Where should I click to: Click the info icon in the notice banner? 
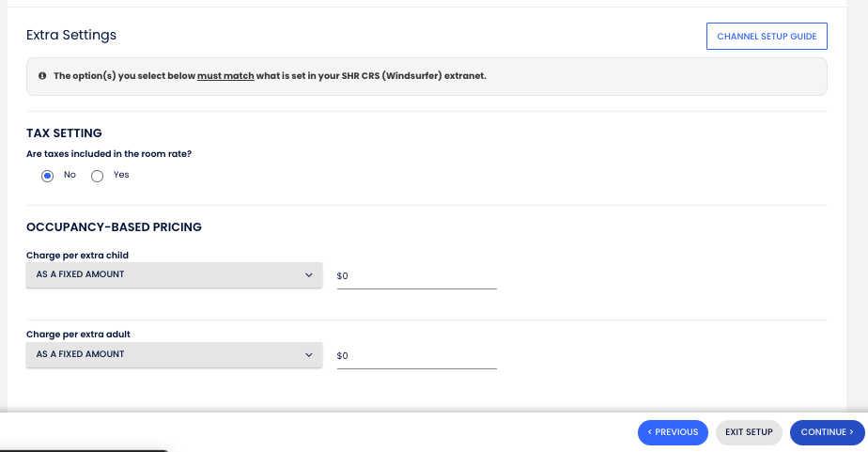(42, 76)
